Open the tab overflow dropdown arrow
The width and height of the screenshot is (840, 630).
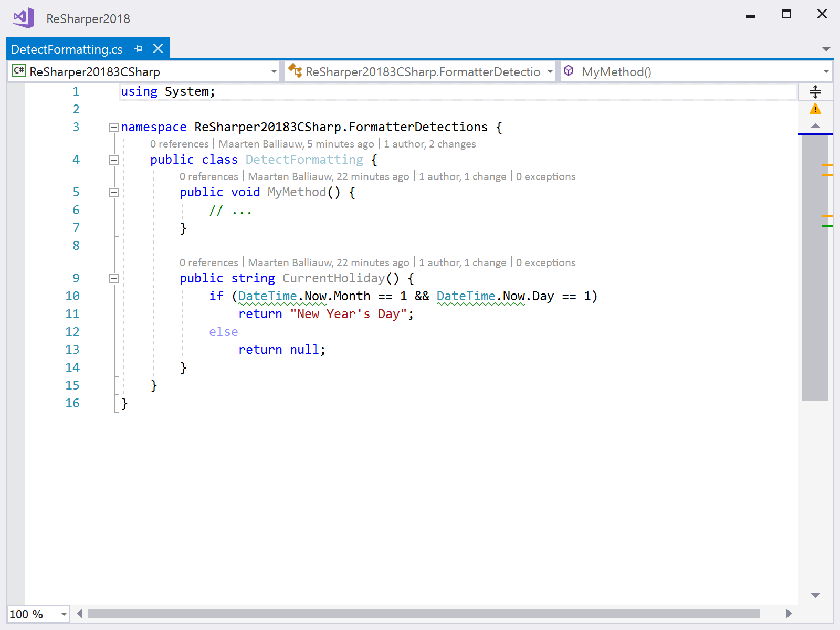pyautogui.click(x=826, y=49)
